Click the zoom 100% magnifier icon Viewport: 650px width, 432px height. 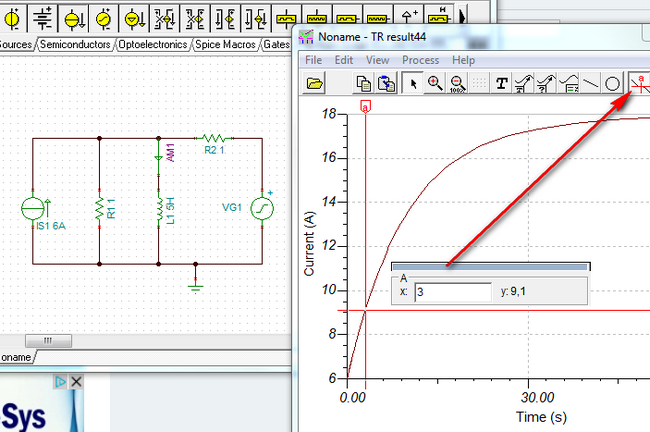(x=458, y=85)
